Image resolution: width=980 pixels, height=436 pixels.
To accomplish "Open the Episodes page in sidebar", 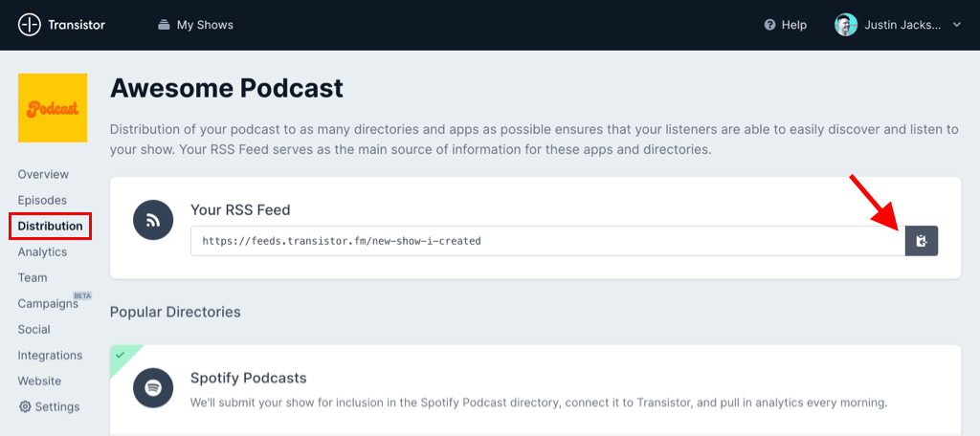I will click(42, 201).
